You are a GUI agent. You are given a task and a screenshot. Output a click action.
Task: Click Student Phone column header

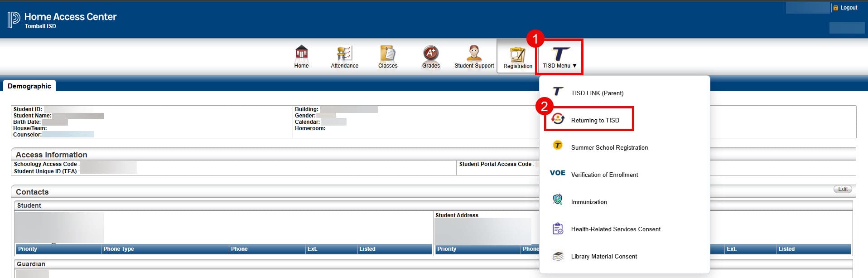pyautogui.click(x=239, y=249)
